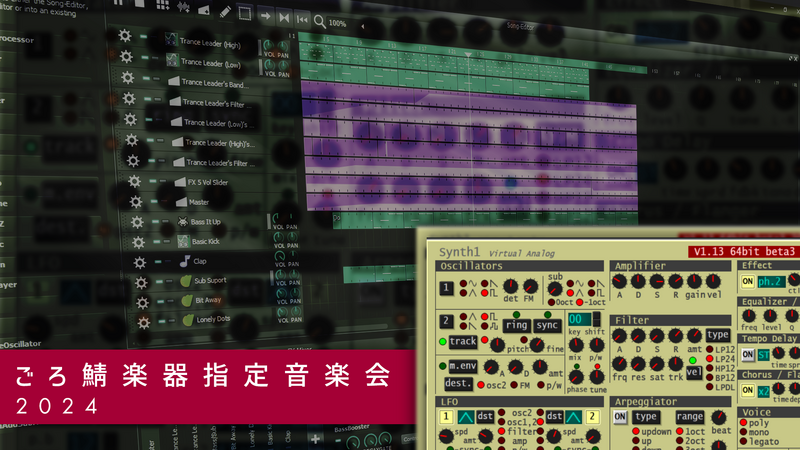Click the Basic Kick instrument icon
800x450 pixels.
coord(183,241)
